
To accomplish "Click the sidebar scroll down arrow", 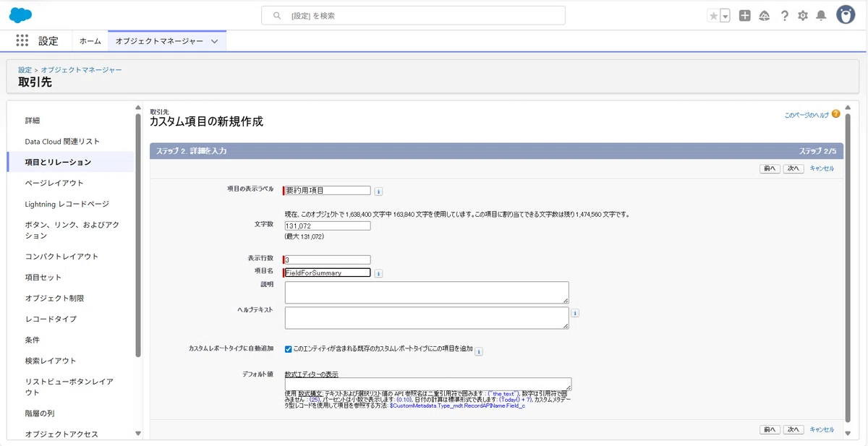I will (138, 434).
